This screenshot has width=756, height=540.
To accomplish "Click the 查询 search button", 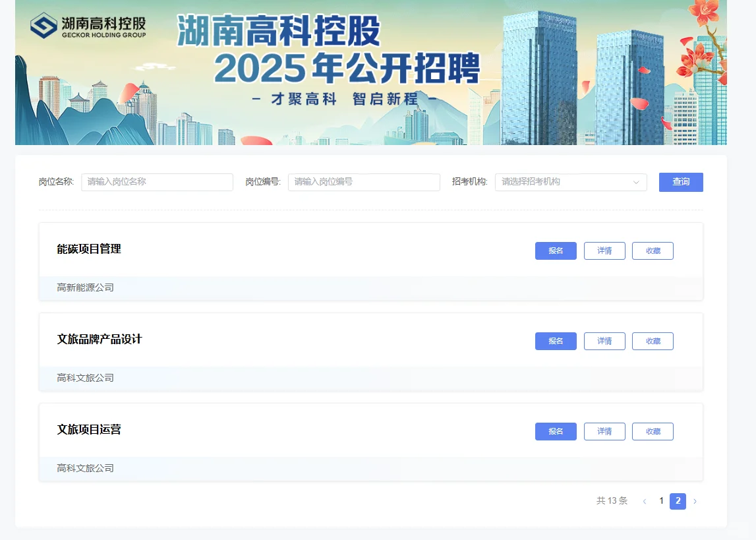I will click(x=681, y=182).
